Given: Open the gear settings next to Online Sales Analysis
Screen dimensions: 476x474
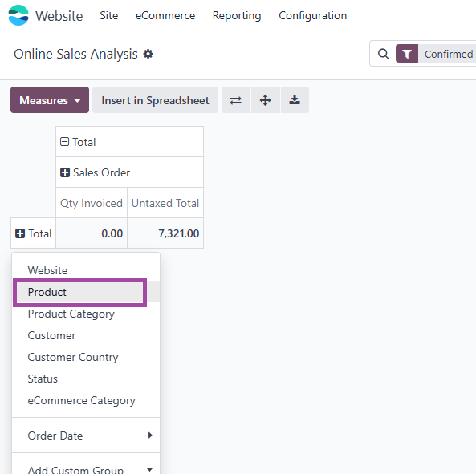Looking at the screenshot, I should [148, 54].
